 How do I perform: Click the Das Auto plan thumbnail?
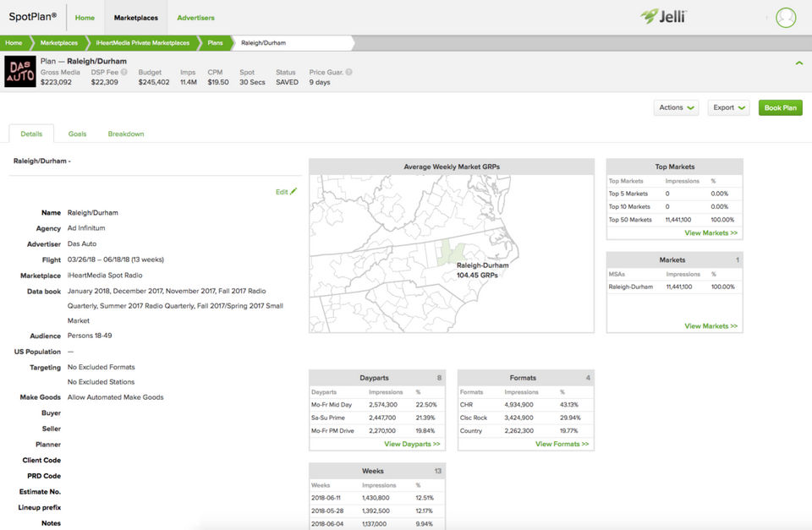20,71
